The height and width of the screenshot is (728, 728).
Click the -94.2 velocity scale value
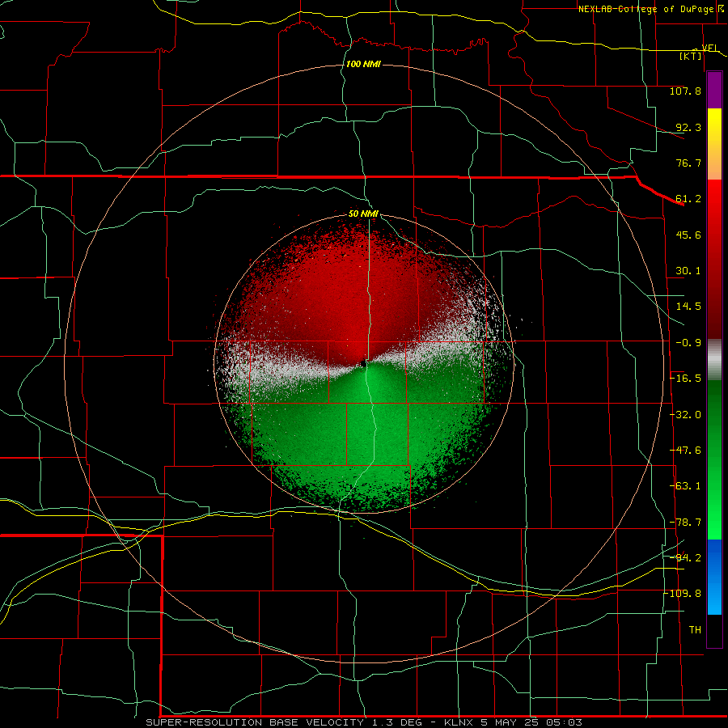(x=685, y=557)
